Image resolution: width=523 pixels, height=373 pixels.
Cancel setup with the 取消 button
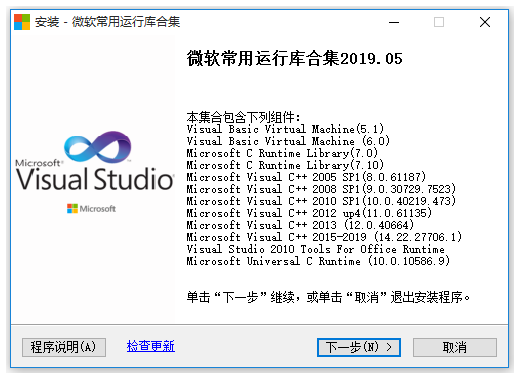click(x=455, y=347)
